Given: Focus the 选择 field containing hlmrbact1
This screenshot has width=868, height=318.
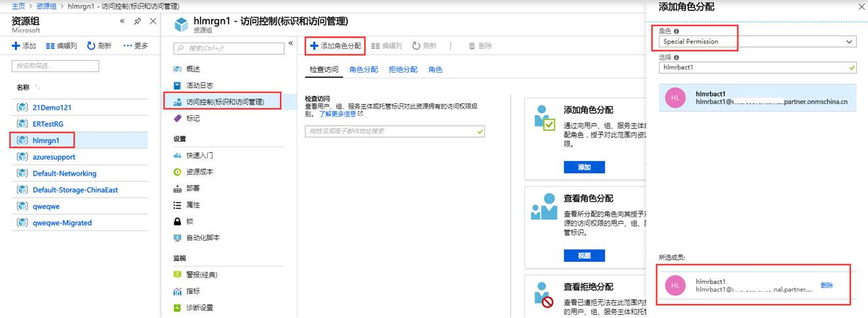Looking at the screenshot, I should (758, 67).
